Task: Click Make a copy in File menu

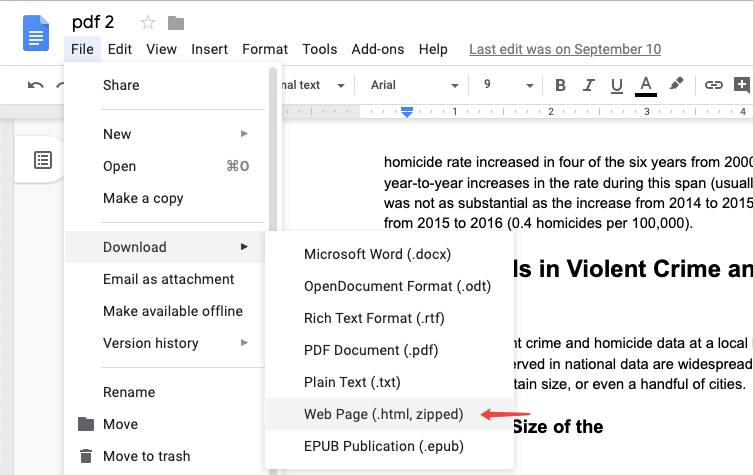Action: [x=143, y=198]
